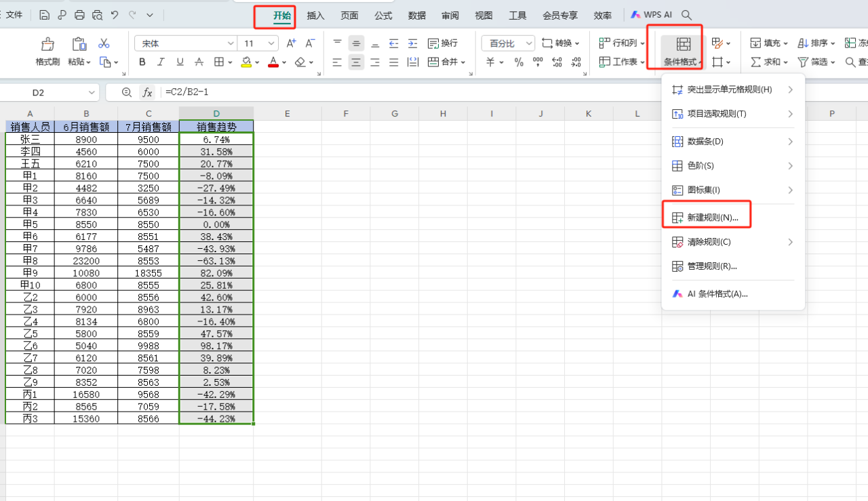This screenshot has height=501, width=868.
Task: Switch to the Data (数据) tab
Action: 417,16
